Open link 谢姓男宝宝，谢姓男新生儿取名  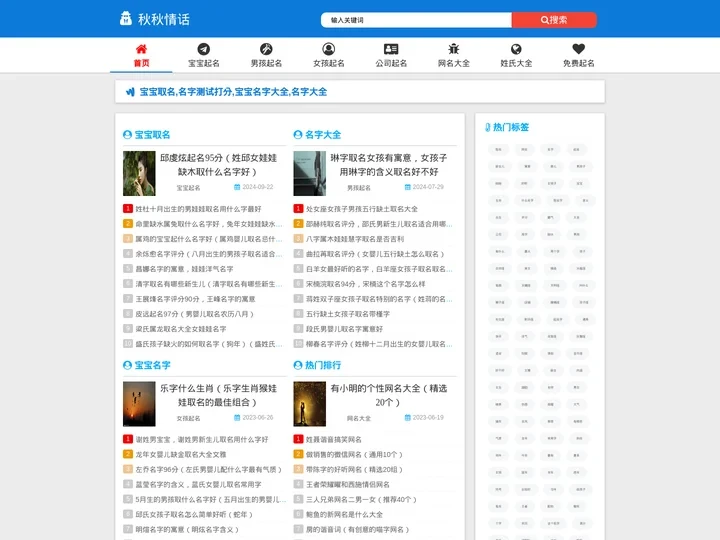(x=202, y=439)
